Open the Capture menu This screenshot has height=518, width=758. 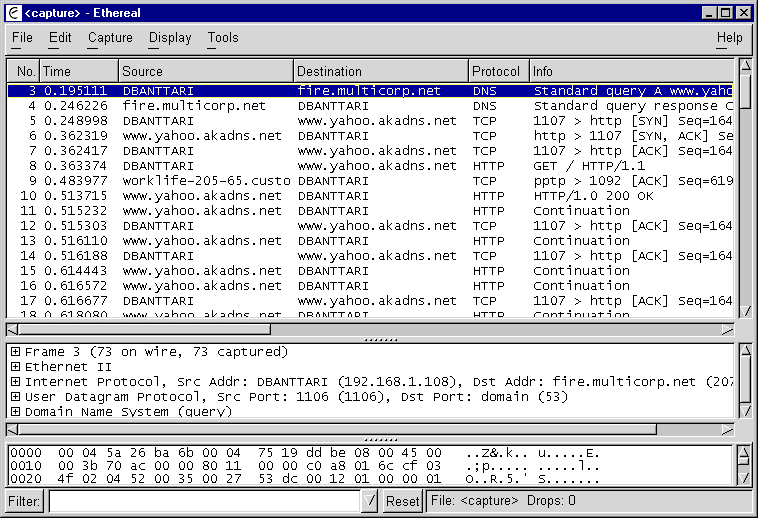[110, 38]
